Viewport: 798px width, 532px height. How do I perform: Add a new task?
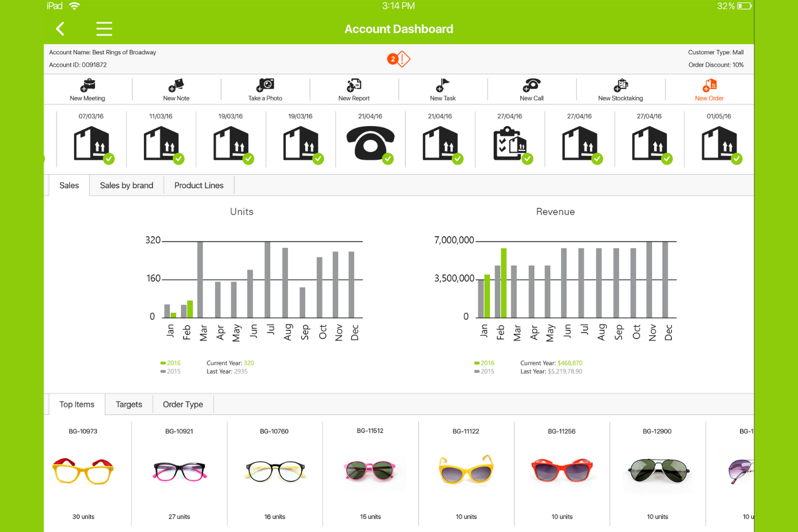click(443, 89)
